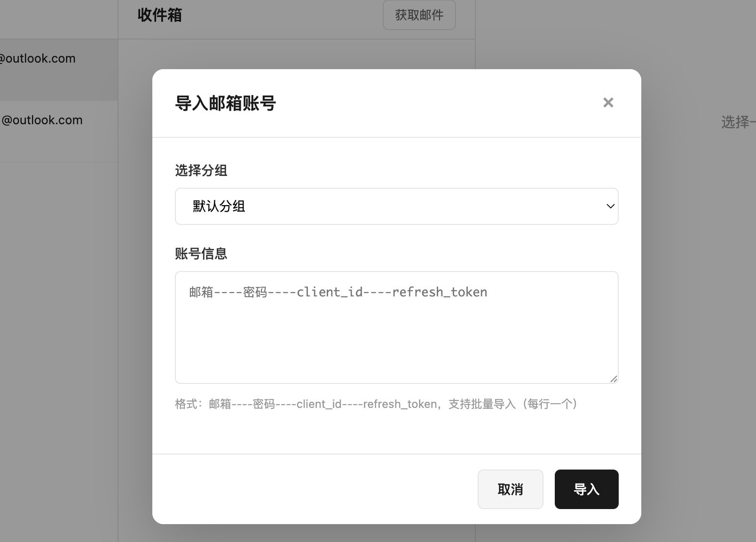Screen dimensions: 756x542
Task: Click the 取消 button
Action: (x=510, y=489)
